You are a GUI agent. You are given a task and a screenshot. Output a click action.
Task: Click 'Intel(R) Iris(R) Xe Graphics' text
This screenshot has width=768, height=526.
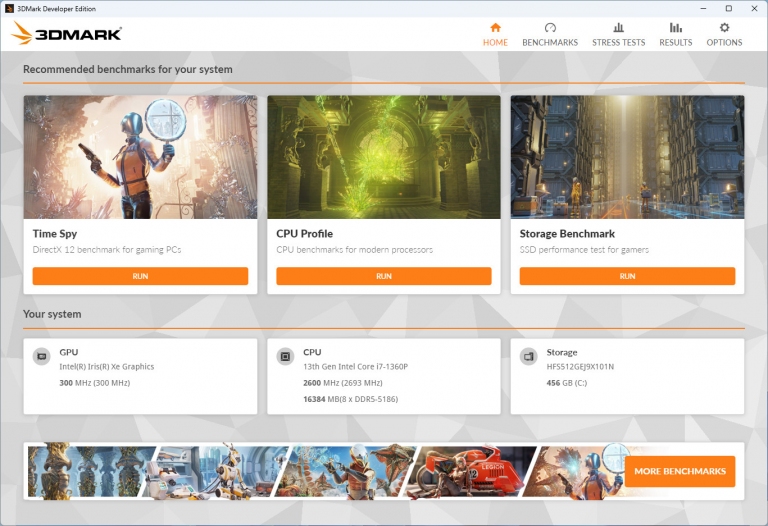pos(106,366)
